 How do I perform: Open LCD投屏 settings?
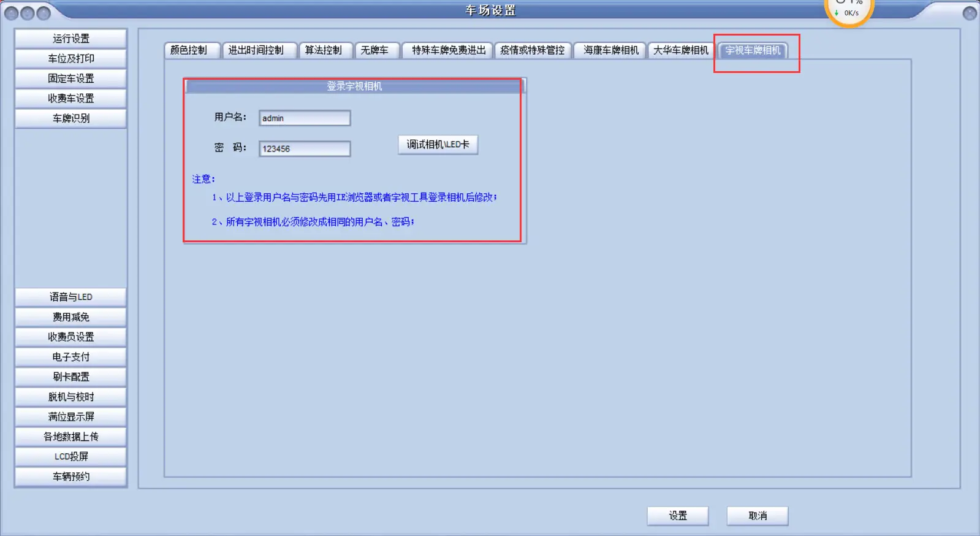pyautogui.click(x=71, y=457)
